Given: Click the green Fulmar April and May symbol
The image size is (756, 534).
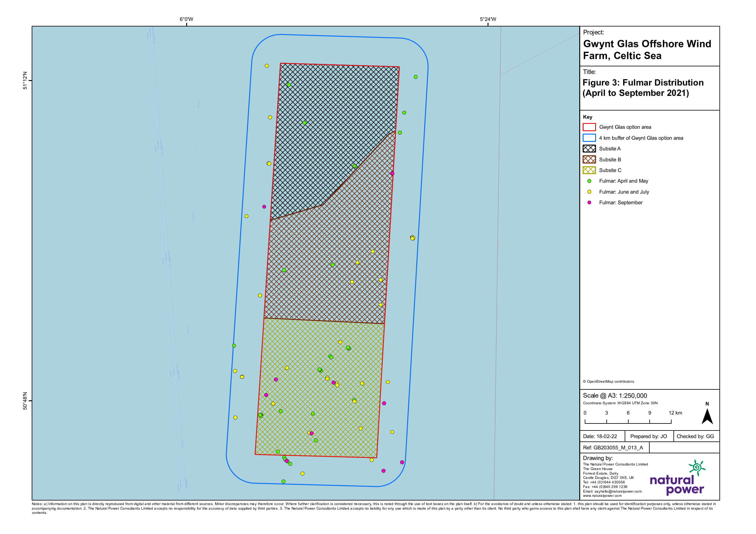Looking at the screenshot, I should pos(589,181).
